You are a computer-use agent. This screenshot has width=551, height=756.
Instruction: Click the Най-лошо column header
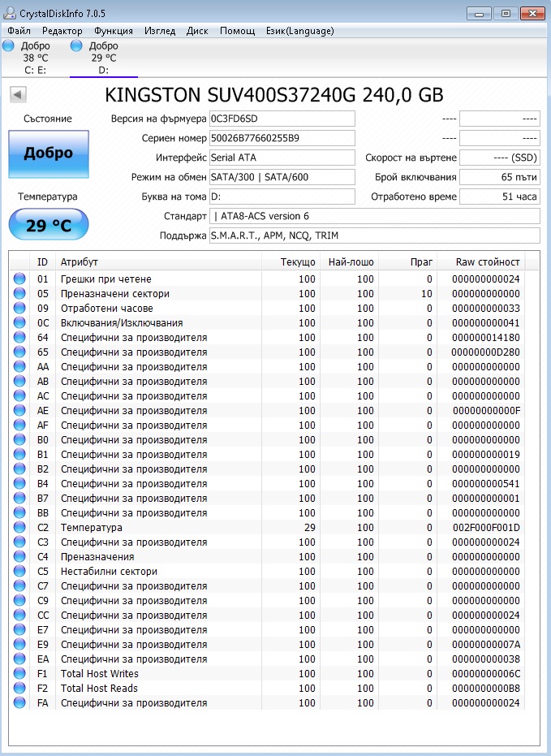[349, 261]
